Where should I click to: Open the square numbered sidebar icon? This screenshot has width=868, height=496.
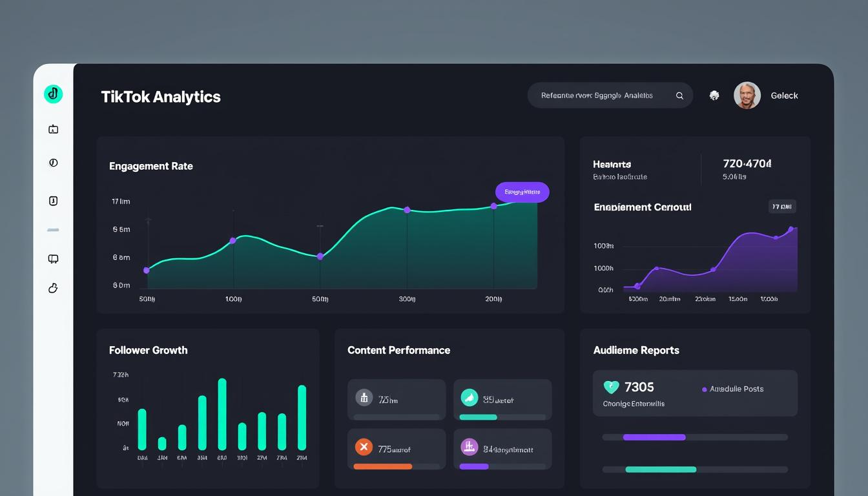pyautogui.click(x=53, y=201)
